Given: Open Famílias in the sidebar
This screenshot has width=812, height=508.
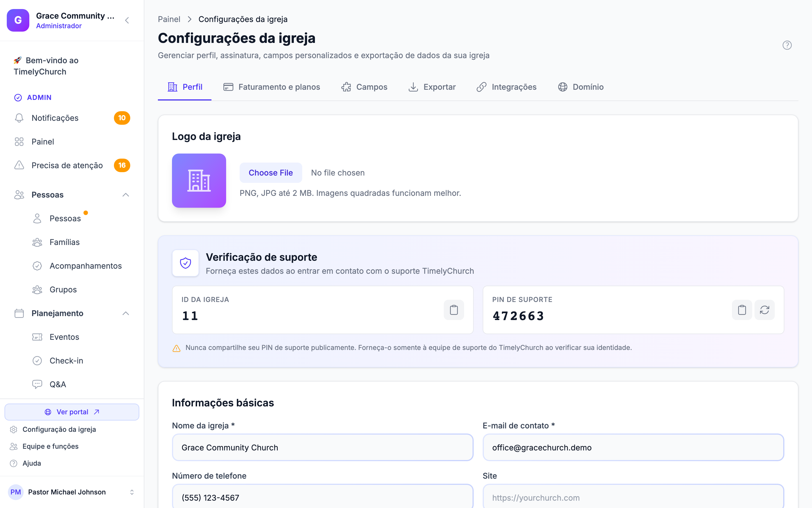Looking at the screenshot, I should coord(81,242).
